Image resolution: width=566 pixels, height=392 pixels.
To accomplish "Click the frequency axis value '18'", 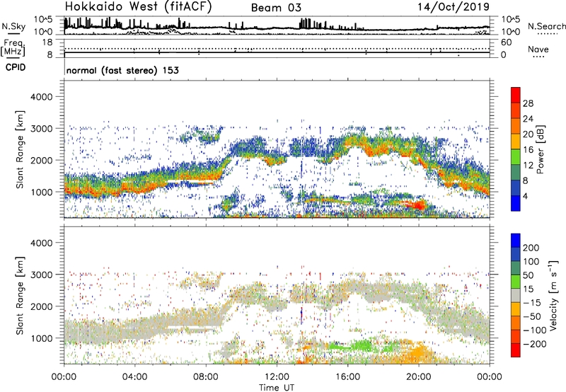I will tap(47, 42).
